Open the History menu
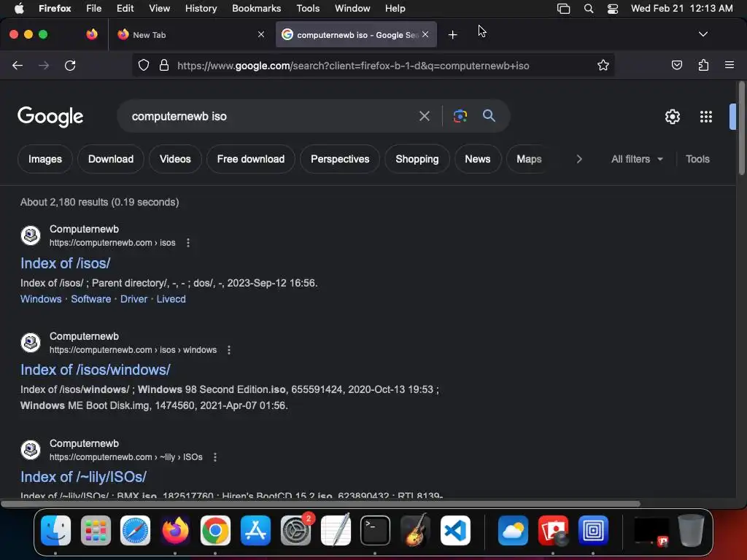747x560 pixels. [x=201, y=9]
